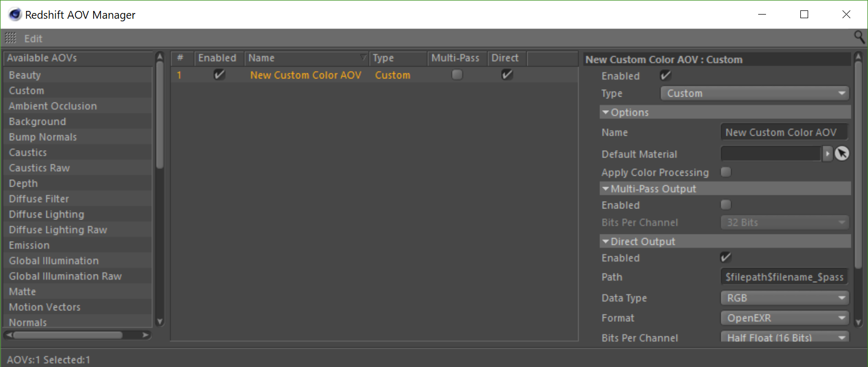The width and height of the screenshot is (868, 367).
Task: Click Available AOVs horizontal scrollbar left arrow
Action: click(9, 335)
